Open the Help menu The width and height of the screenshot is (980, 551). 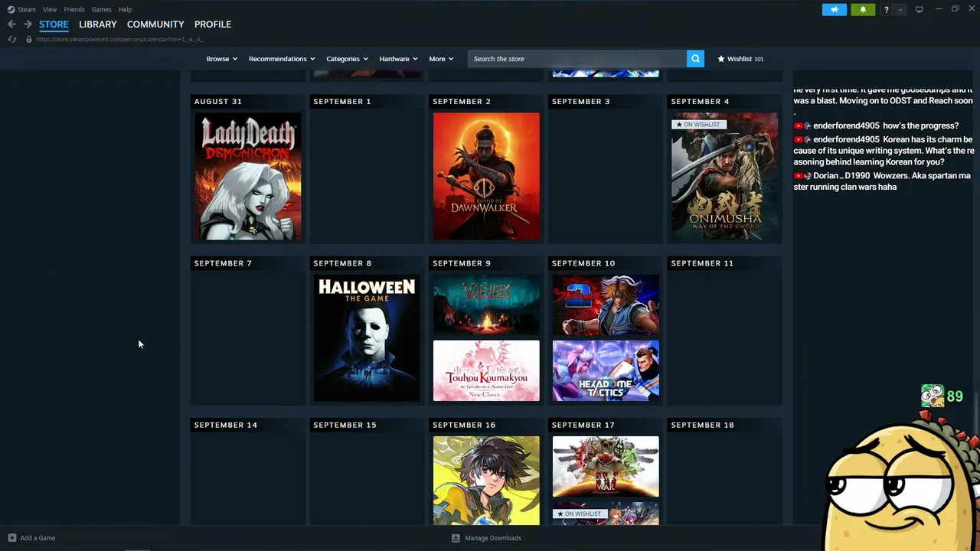(x=125, y=9)
